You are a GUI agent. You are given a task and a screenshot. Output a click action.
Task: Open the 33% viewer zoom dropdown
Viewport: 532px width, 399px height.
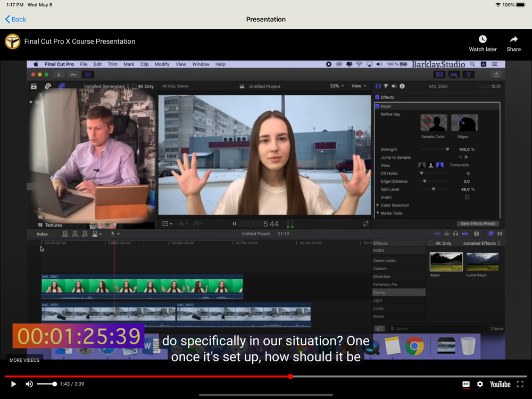337,86
